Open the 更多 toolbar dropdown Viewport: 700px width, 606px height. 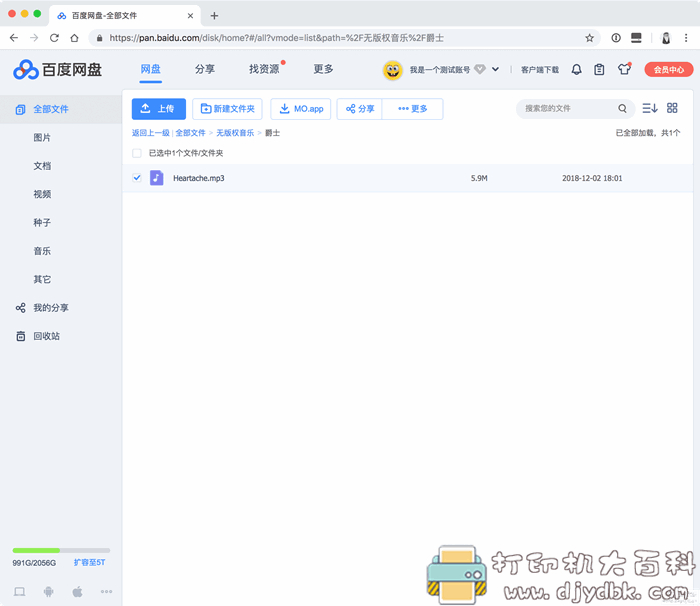tap(412, 109)
